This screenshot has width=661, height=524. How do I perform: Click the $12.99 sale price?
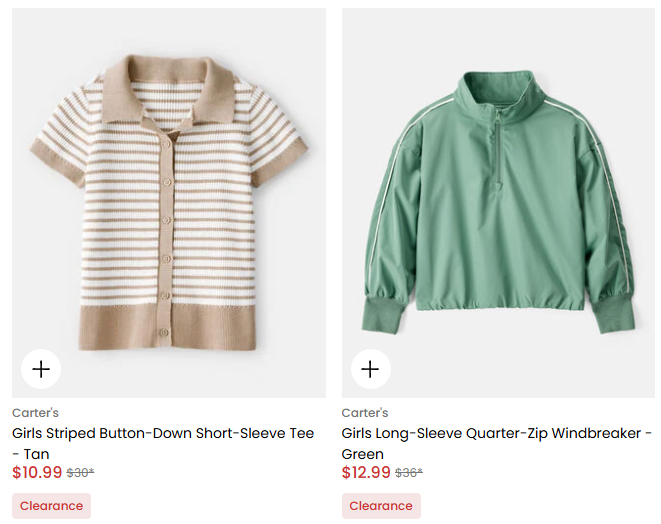pyautogui.click(x=366, y=472)
